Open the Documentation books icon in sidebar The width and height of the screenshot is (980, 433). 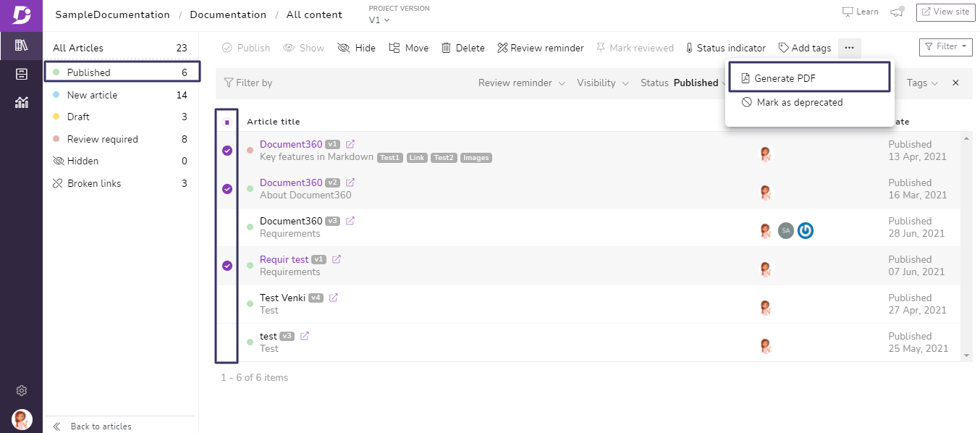click(x=21, y=46)
